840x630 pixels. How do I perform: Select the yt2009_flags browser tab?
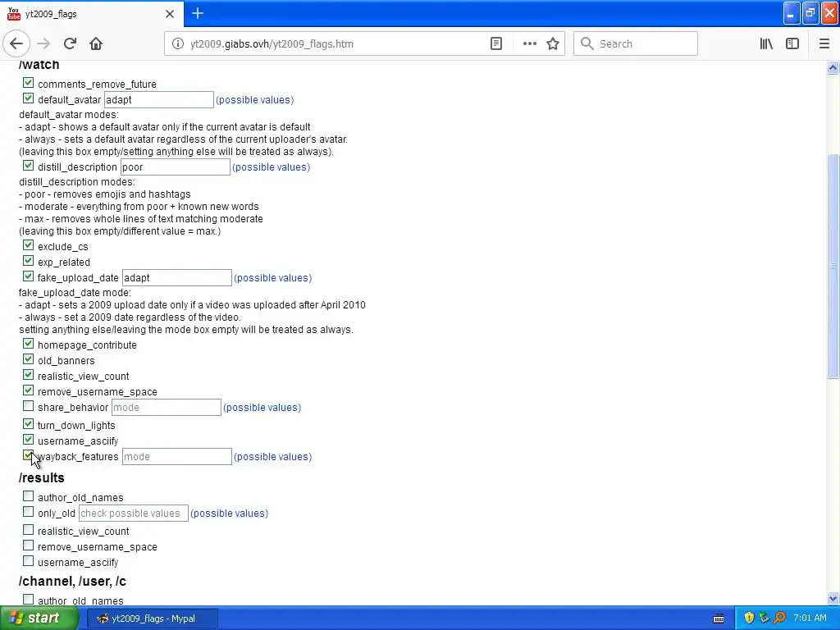tap(92, 14)
